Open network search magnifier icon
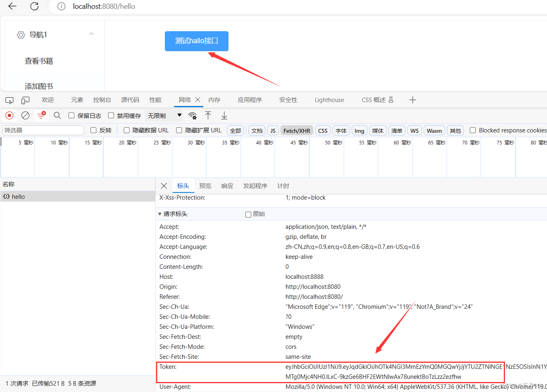 (x=57, y=116)
